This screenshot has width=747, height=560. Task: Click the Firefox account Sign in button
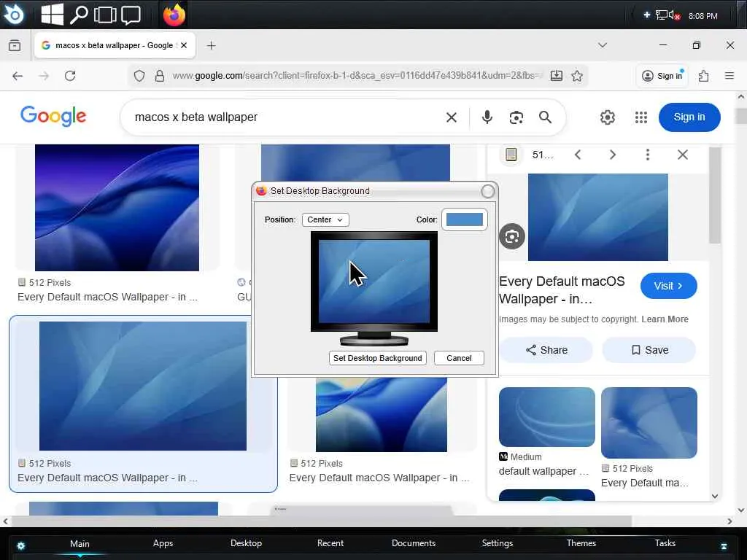(662, 76)
